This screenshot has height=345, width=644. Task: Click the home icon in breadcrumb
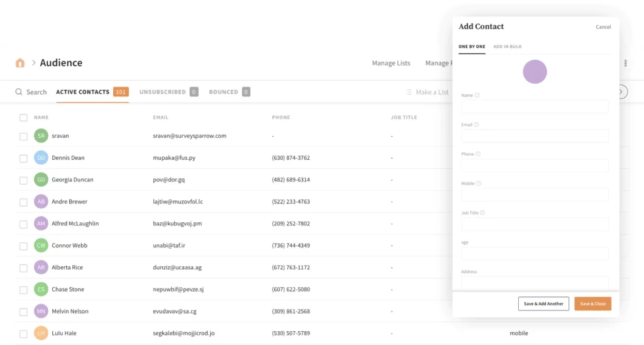coord(20,63)
